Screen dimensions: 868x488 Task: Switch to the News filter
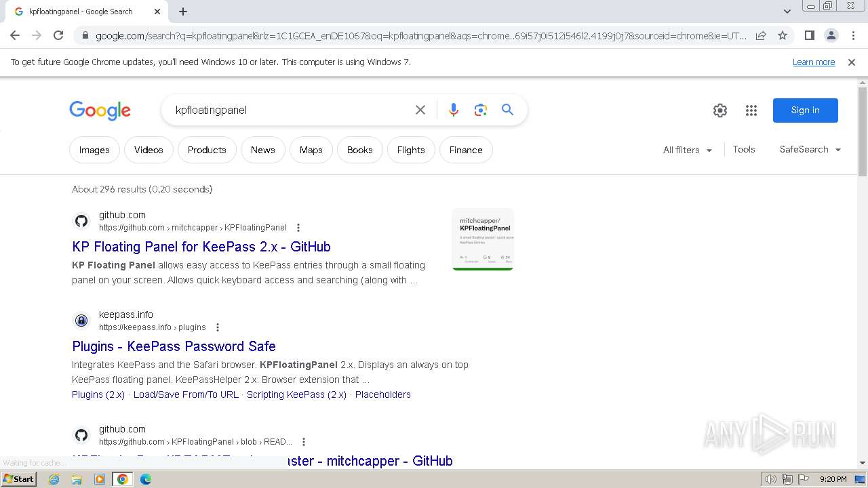[x=263, y=150]
